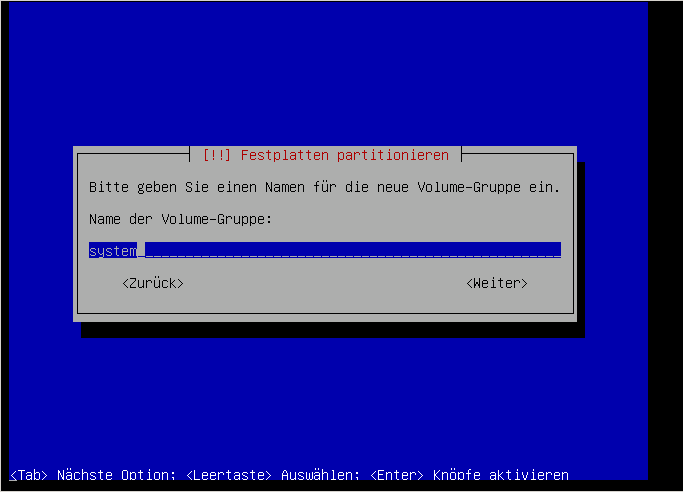Screen dimensions: 683x492
Task: Go back with the <Zurück> button
Action: tap(153, 283)
